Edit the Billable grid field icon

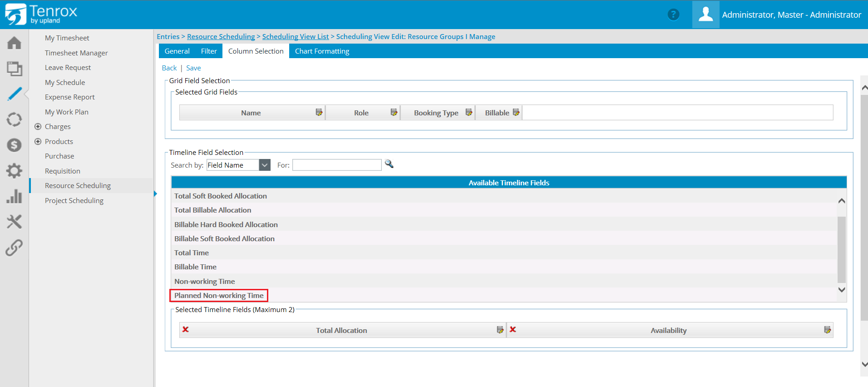coord(516,112)
